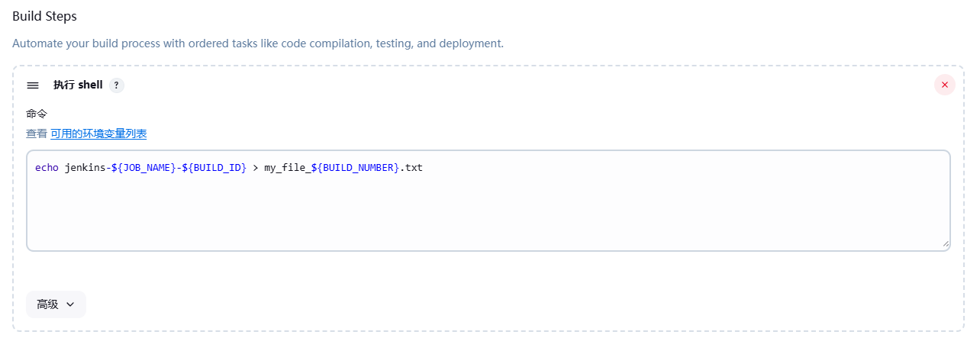Click the jenkins- text in the command

click(87, 167)
